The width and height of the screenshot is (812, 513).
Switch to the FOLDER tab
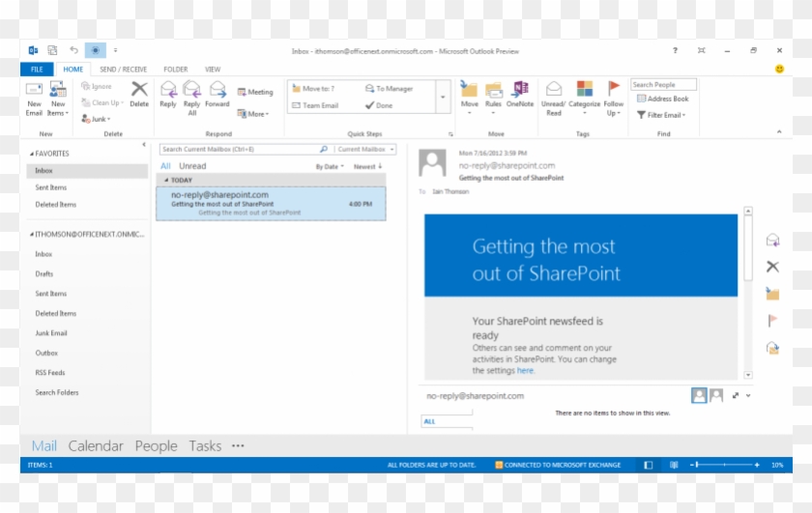[x=176, y=69]
